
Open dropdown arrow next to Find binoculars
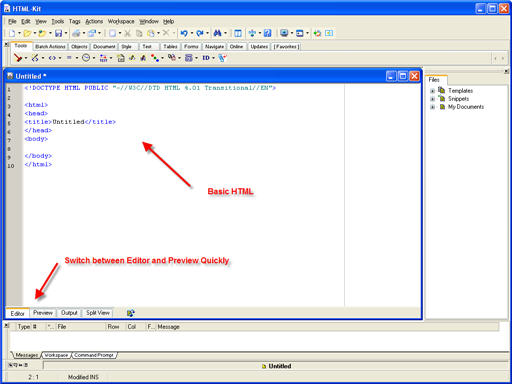226,33
